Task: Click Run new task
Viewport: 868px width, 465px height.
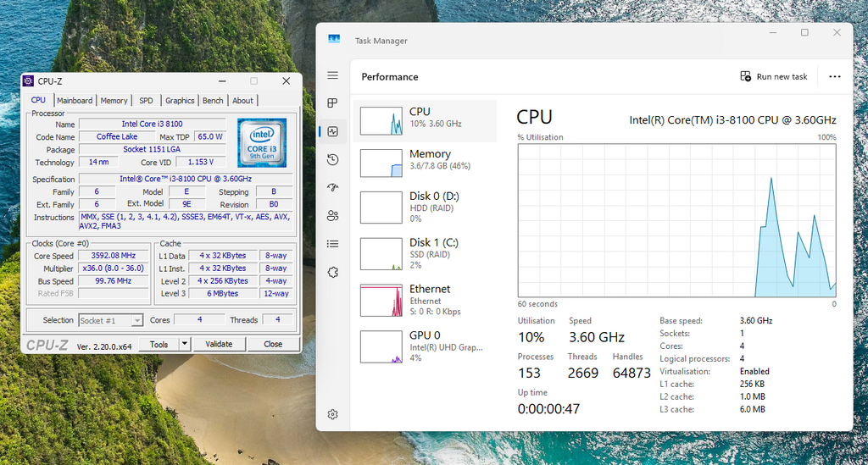Action: coord(774,76)
